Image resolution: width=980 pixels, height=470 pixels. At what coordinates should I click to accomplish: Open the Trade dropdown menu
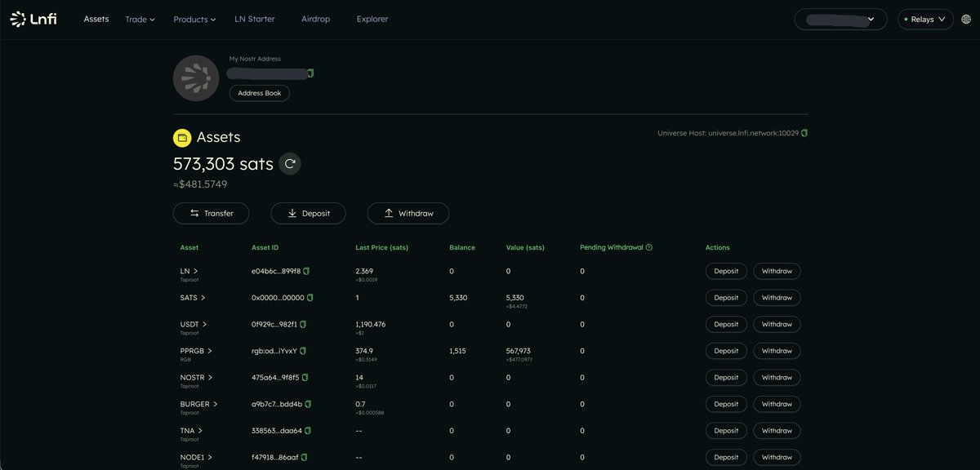140,19
